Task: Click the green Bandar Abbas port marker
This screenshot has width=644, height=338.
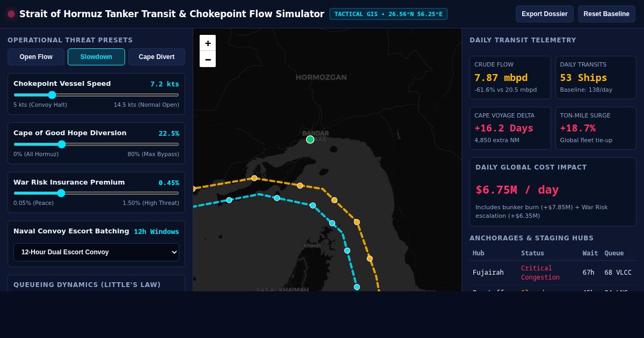Action: tap(310, 139)
